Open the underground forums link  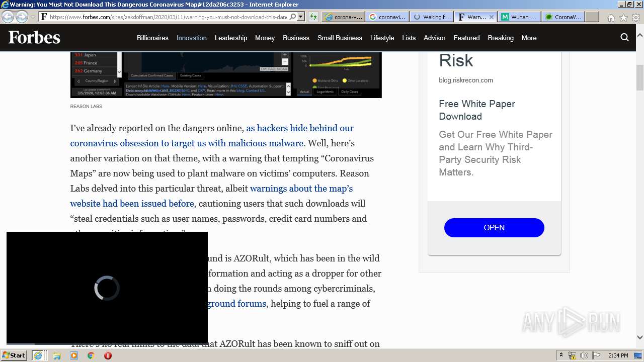tap(236, 304)
